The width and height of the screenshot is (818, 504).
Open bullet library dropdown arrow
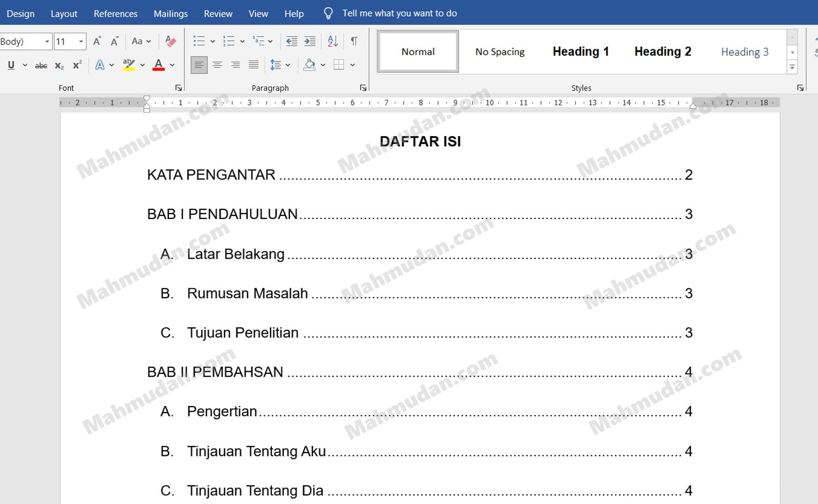click(212, 41)
